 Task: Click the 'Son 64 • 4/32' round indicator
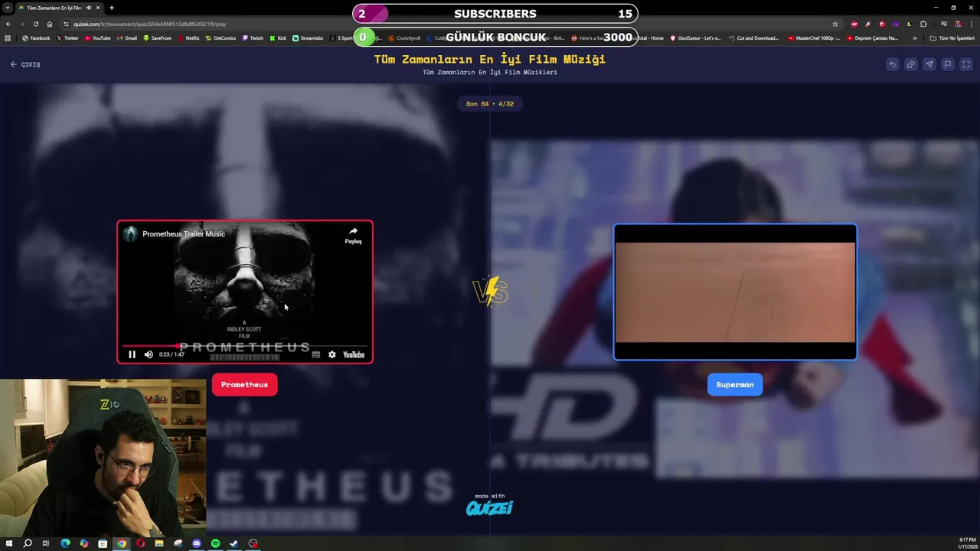(x=490, y=104)
